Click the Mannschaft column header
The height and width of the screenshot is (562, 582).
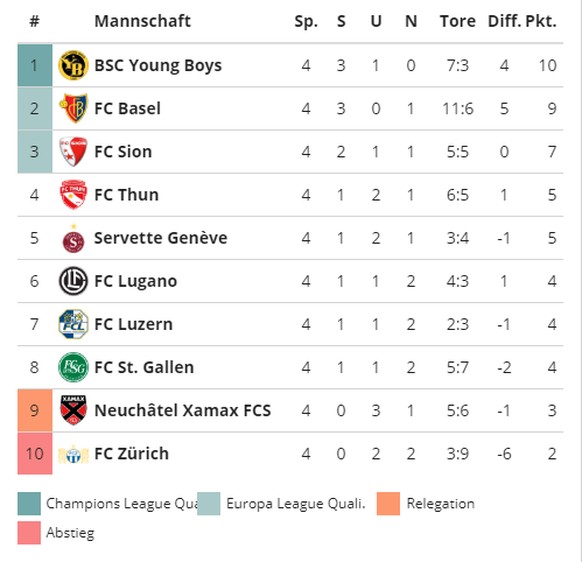(143, 21)
